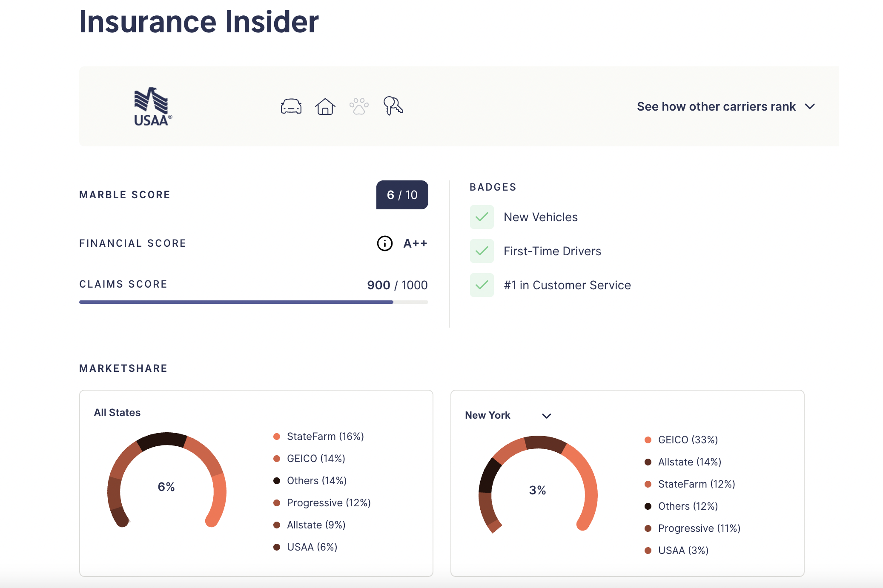This screenshot has height=588, width=883.
Task: Click StateFarm (16%) legend color dot
Action: 277,437
